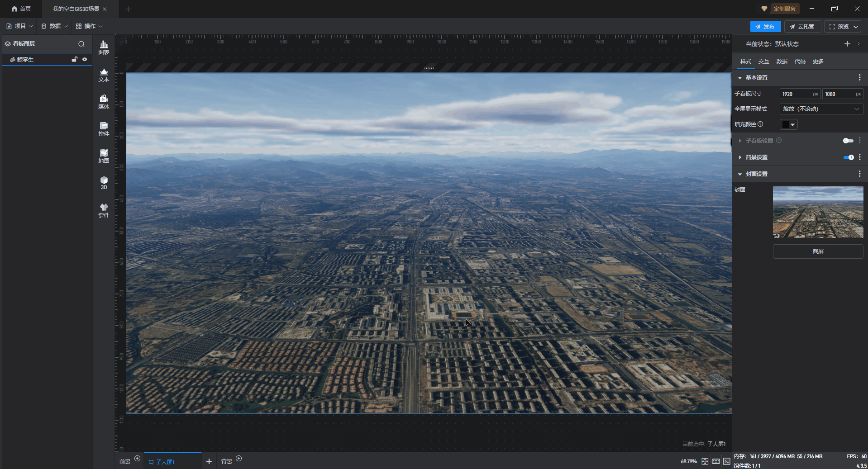Expand the 背景设置 section

pos(740,157)
